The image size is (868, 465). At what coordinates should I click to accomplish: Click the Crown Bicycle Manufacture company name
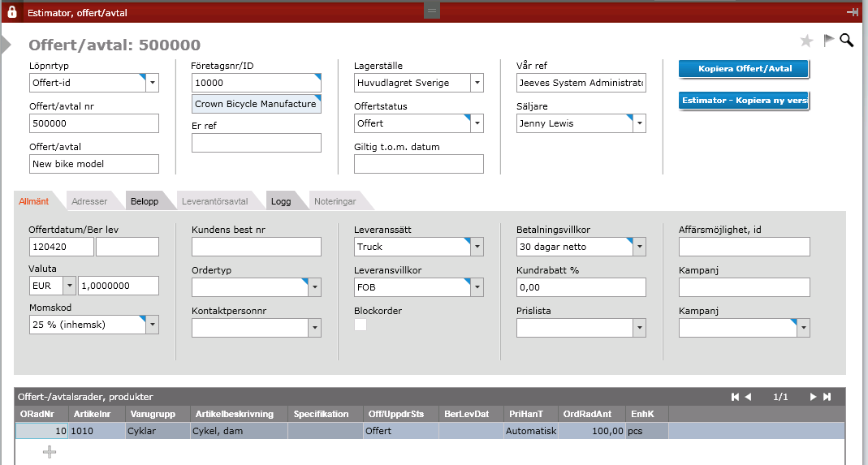pyautogui.click(x=257, y=104)
